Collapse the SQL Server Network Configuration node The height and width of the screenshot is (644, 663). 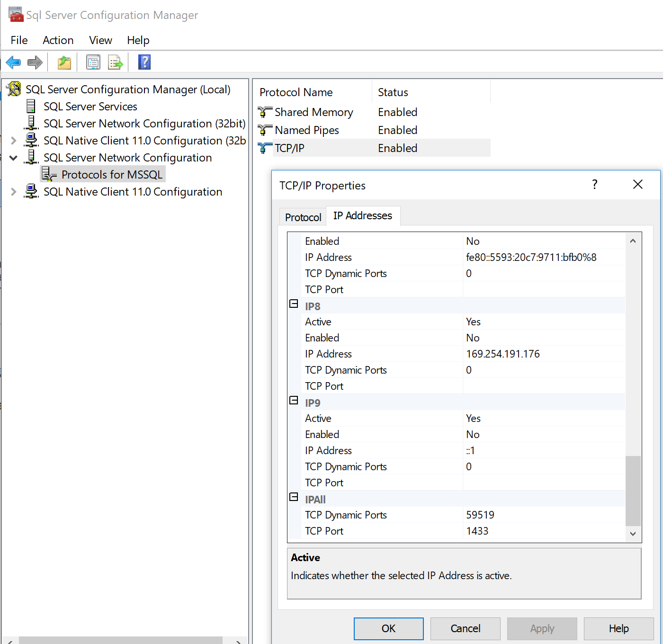[x=13, y=158]
